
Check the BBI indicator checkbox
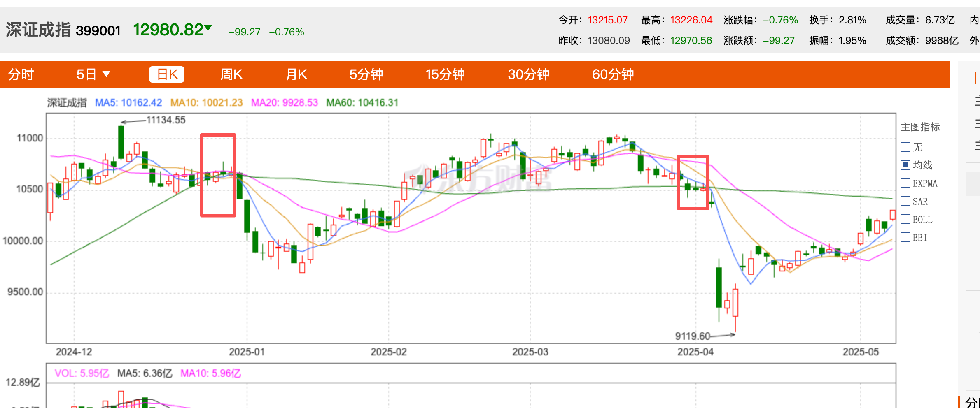905,237
